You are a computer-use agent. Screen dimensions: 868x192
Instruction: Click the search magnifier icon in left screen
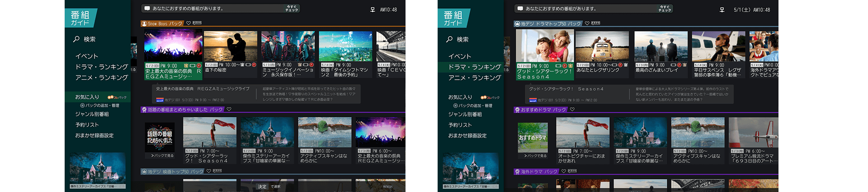[x=76, y=39]
